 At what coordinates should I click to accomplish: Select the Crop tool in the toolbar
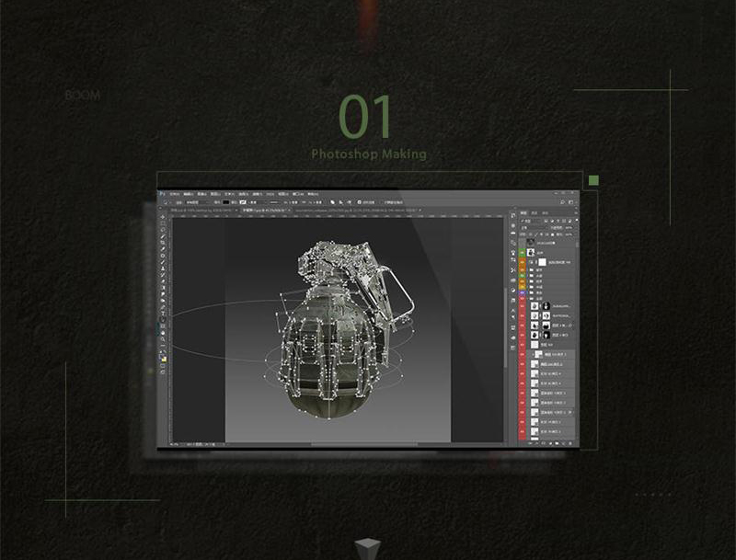tap(163, 245)
